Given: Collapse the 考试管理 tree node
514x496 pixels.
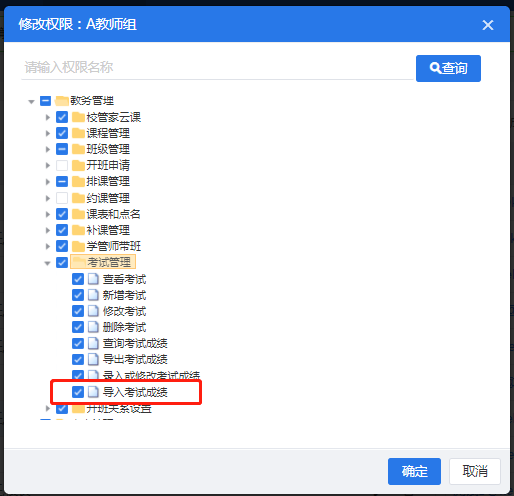Looking at the screenshot, I should click(x=47, y=263).
